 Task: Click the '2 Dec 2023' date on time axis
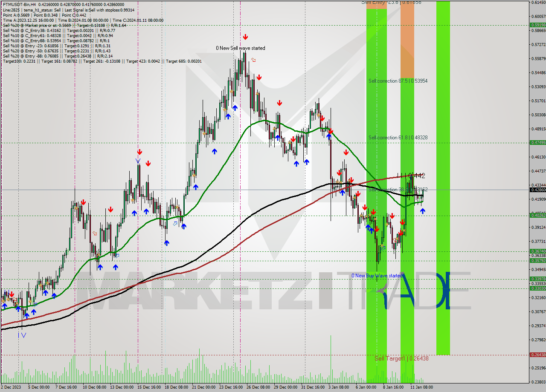point(11,387)
